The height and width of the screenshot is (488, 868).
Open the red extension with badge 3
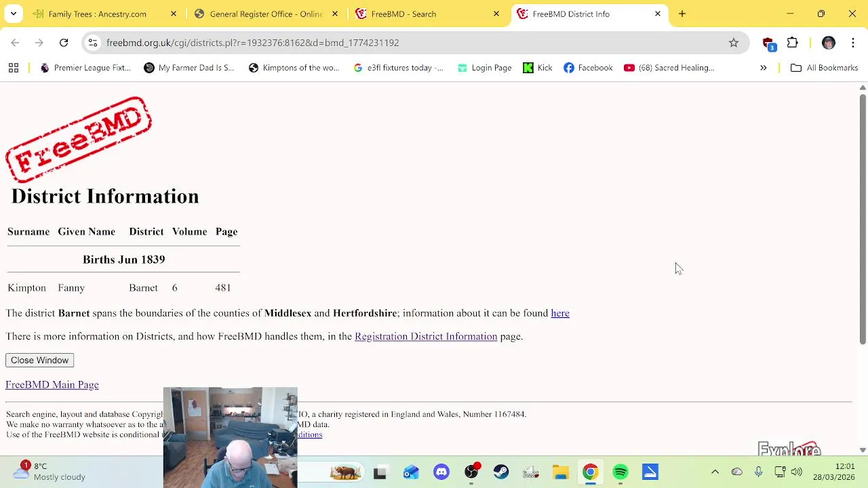click(x=768, y=43)
